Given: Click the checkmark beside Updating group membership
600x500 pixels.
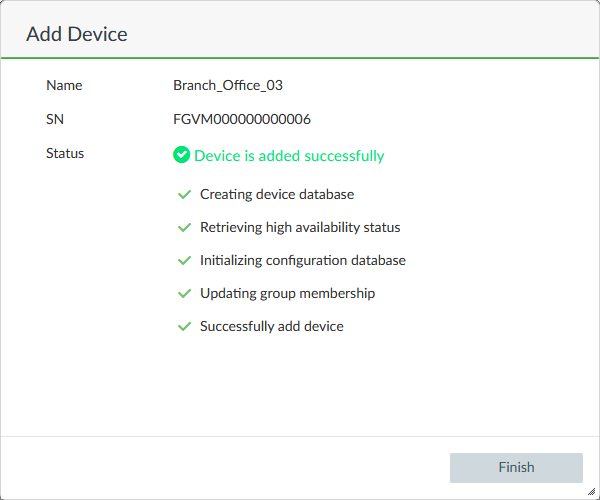Looking at the screenshot, I should (x=184, y=293).
